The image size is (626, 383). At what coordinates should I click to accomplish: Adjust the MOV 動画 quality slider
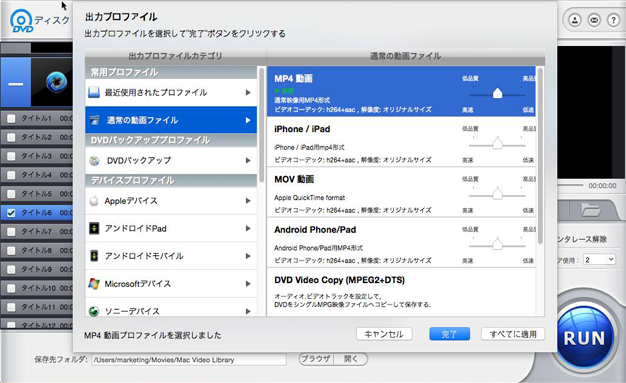tap(497, 194)
